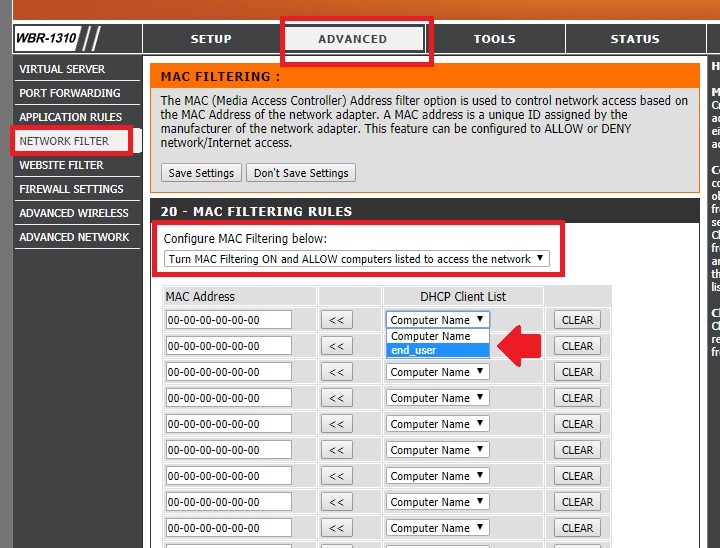Open seventh row Computer Name dropdown
720x548 pixels.
click(x=438, y=476)
